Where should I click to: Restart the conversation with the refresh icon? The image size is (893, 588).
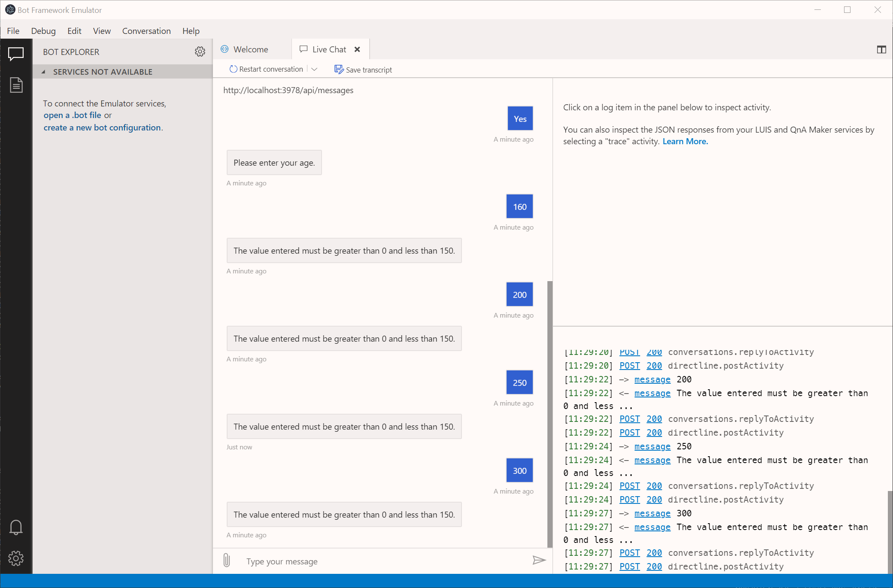(233, 69)
